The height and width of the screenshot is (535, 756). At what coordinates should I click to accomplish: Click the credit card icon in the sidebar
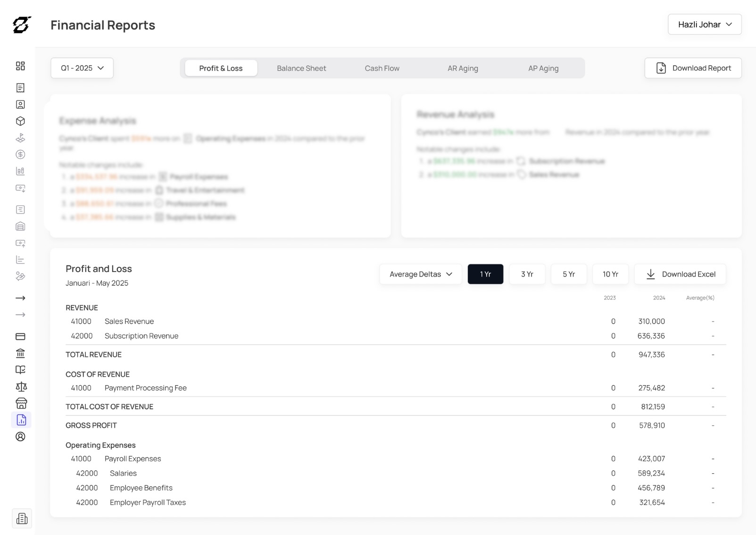[21, 336]
